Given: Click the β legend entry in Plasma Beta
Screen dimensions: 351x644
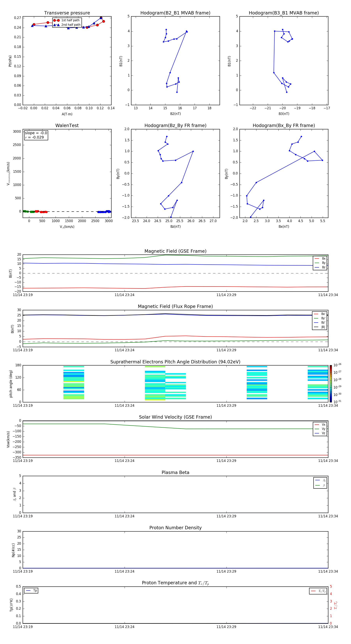Looking at the screenshot, I should pos(320,486).
